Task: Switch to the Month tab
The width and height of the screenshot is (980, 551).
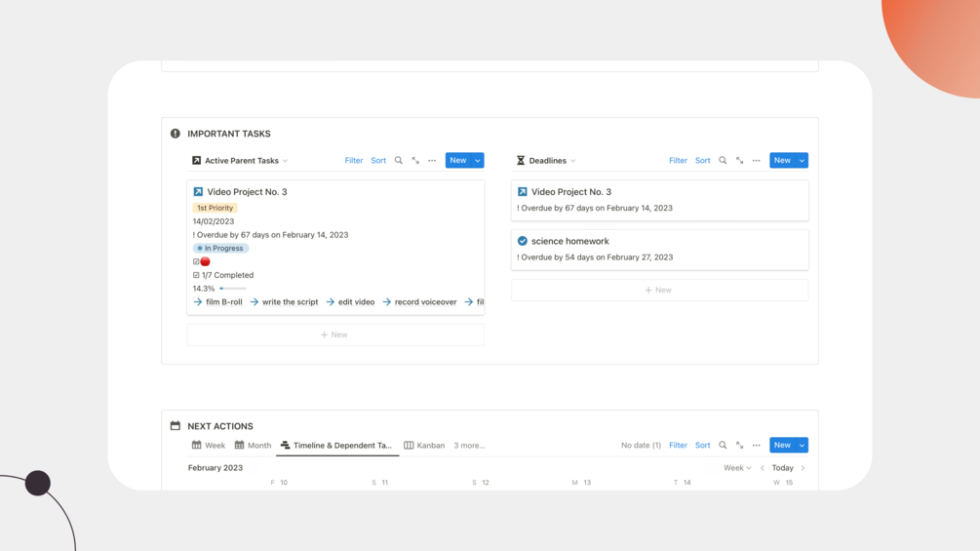Action: coord(253,446)
